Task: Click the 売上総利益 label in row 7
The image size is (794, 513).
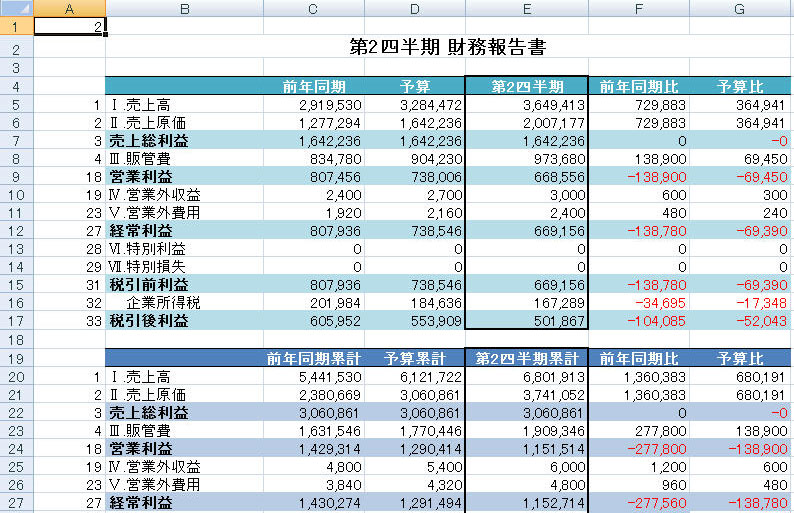Action: [149, 141]
